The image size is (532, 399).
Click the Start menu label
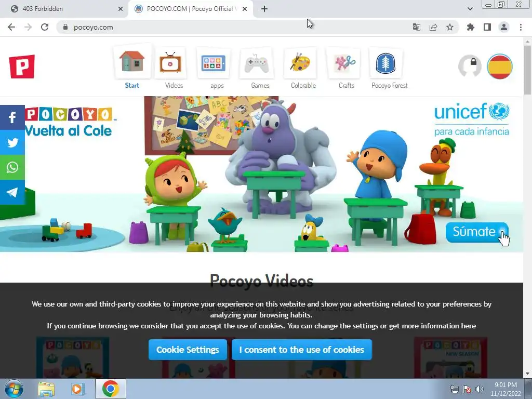click(x=132, y=86)
